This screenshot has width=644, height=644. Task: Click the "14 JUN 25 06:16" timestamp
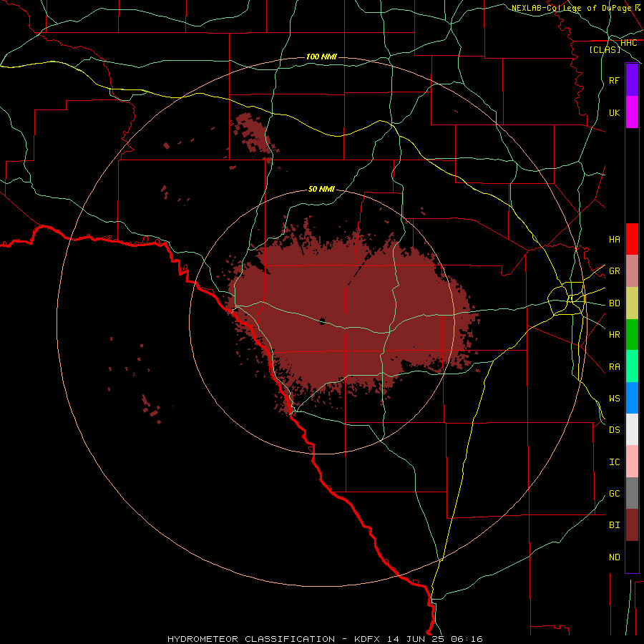(434, 639)
